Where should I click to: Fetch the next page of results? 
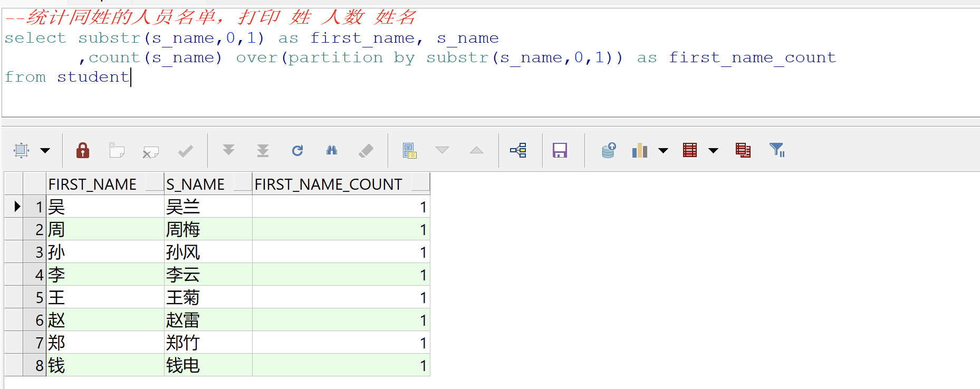[x=228, y=150]
